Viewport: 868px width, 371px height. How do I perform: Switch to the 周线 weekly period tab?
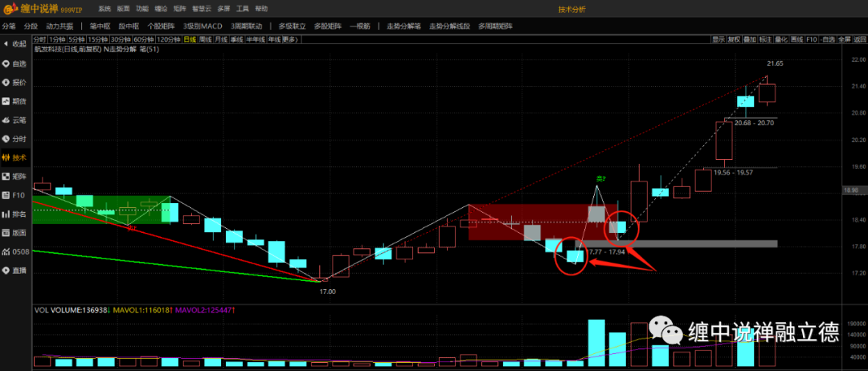click(x=206, y=39)
